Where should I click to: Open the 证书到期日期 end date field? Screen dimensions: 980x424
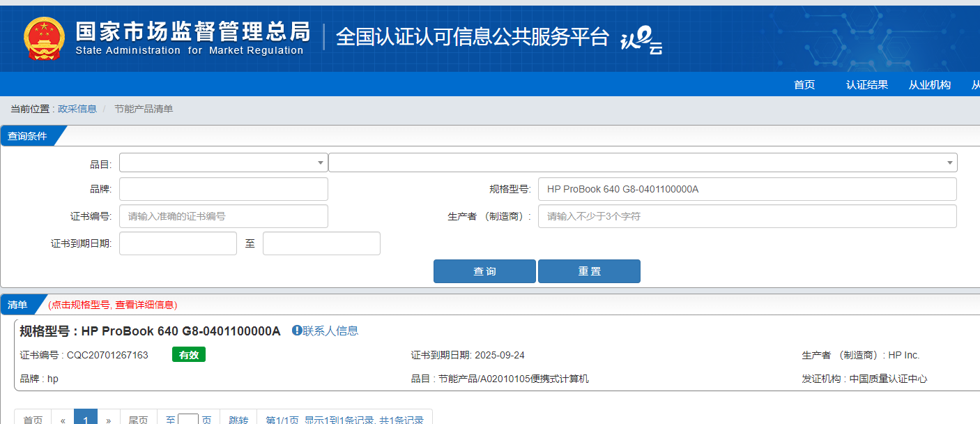point(321,243)
